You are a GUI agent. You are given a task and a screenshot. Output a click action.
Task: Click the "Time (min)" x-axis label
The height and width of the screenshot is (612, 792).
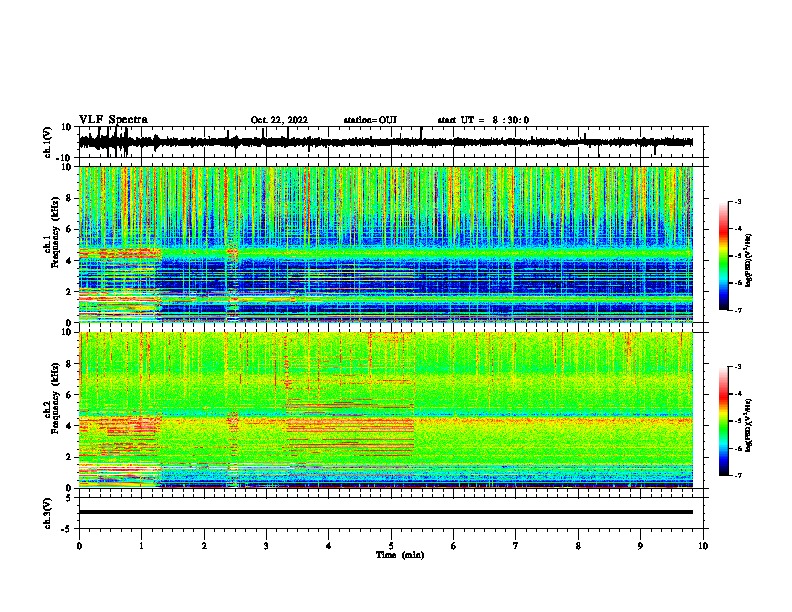[400, 555]
